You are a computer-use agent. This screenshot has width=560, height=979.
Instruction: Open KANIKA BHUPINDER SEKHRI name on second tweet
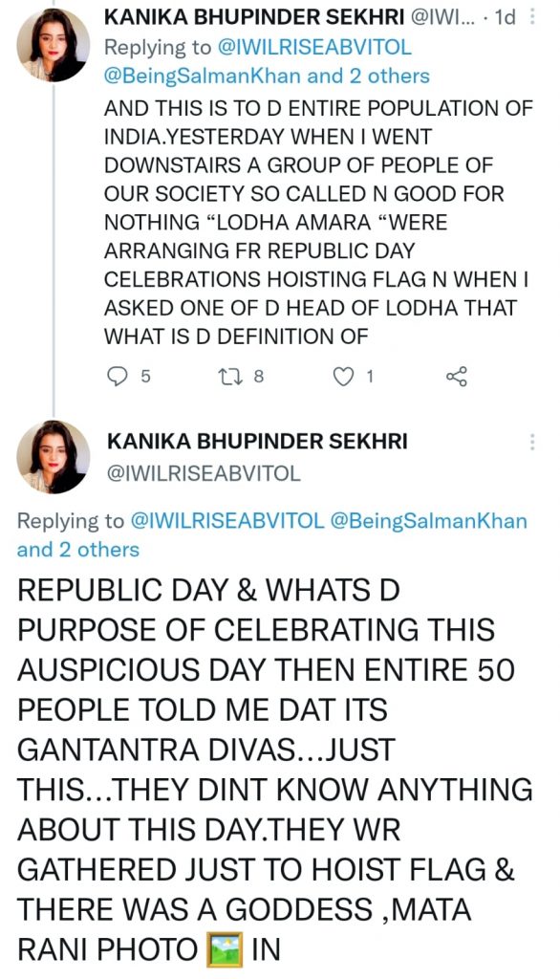coord(257,441)
